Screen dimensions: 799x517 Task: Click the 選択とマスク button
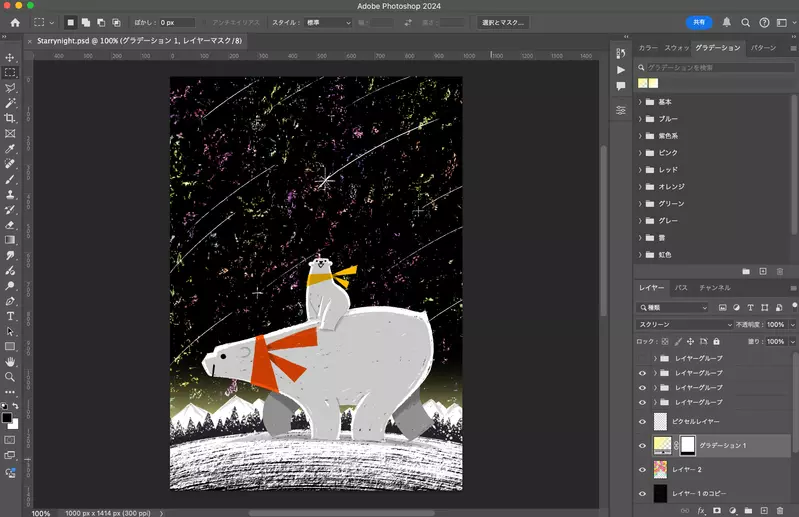click(x=503, y=22)
